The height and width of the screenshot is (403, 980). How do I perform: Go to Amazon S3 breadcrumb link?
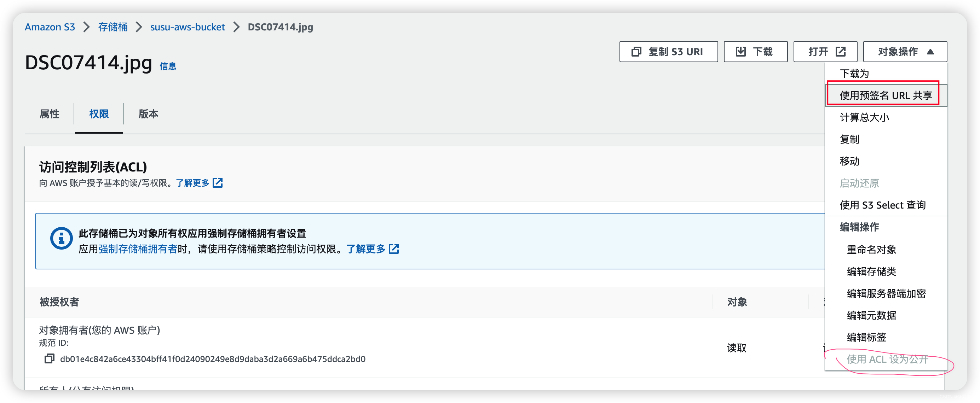(50, 27)
